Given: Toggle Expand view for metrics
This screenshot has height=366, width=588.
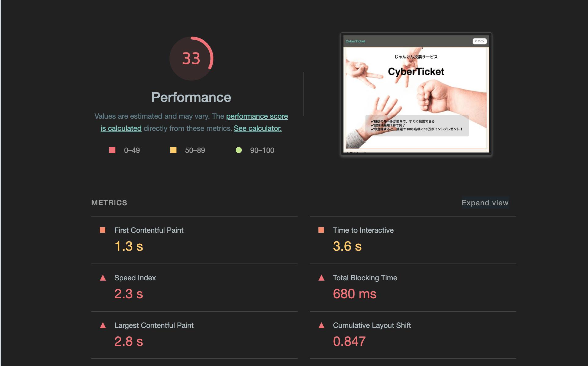Looking at the screenshot, I should [x=485, y=203].
